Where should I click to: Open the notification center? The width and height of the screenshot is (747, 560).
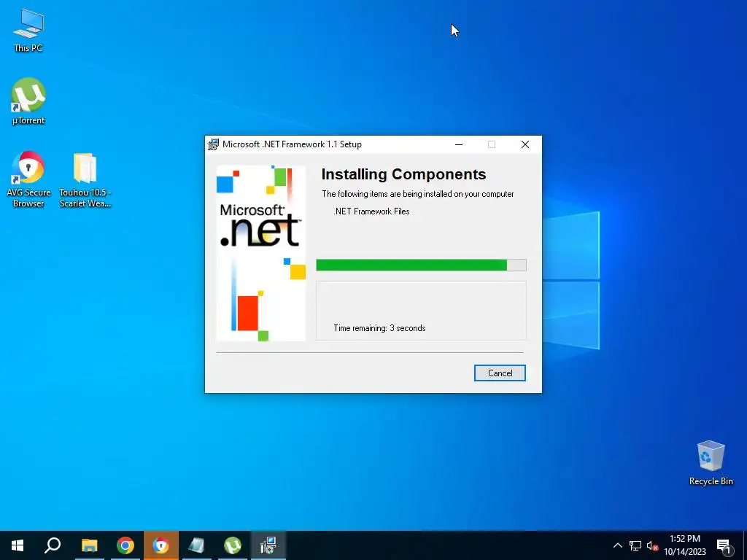tap(724, 545)
